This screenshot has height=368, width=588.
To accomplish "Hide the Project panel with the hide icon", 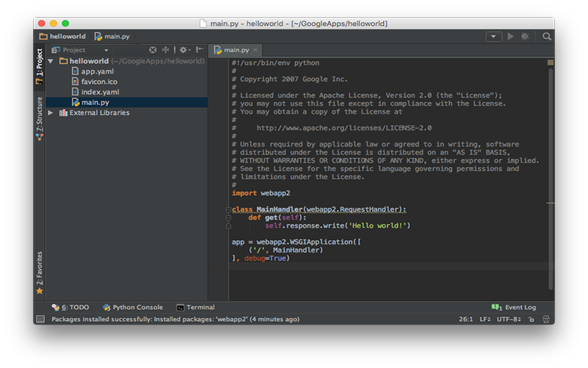I will tap(199, 49).
